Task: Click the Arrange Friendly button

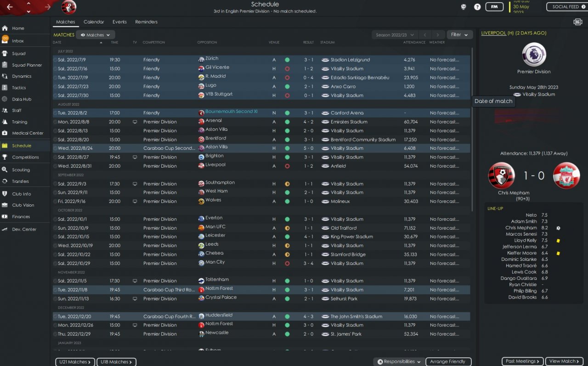Action: [448, 362]
